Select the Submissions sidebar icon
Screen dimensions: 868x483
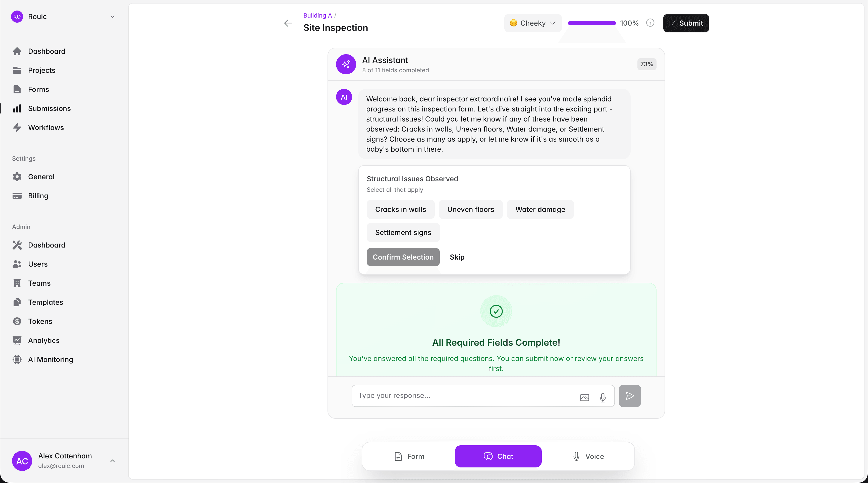[x=17, y=108]
